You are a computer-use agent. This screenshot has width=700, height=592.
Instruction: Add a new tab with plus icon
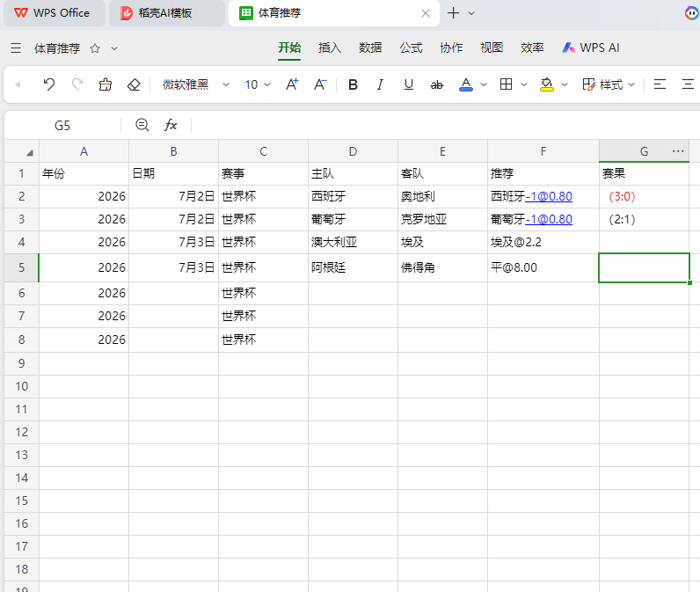(x=453, y=13)
